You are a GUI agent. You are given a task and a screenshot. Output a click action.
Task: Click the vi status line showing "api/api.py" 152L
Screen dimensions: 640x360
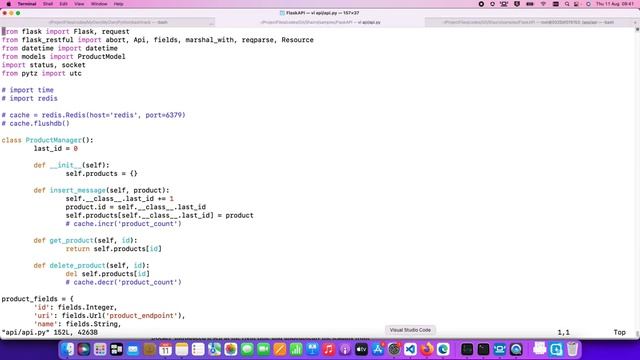(x=49, y=332)
